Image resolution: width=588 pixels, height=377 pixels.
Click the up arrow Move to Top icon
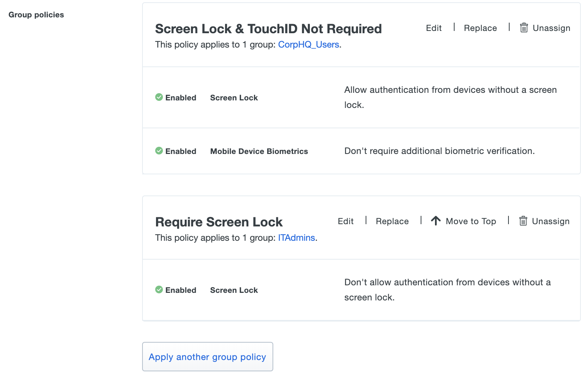[x=436, y=221]
